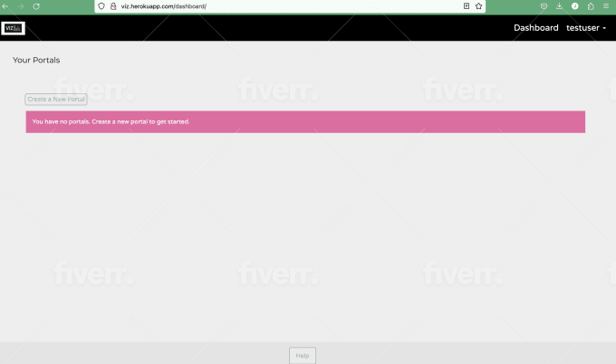616x364 pixels.
Task: Open the tracking protection shield icon
Action: (x=101, y=5)
